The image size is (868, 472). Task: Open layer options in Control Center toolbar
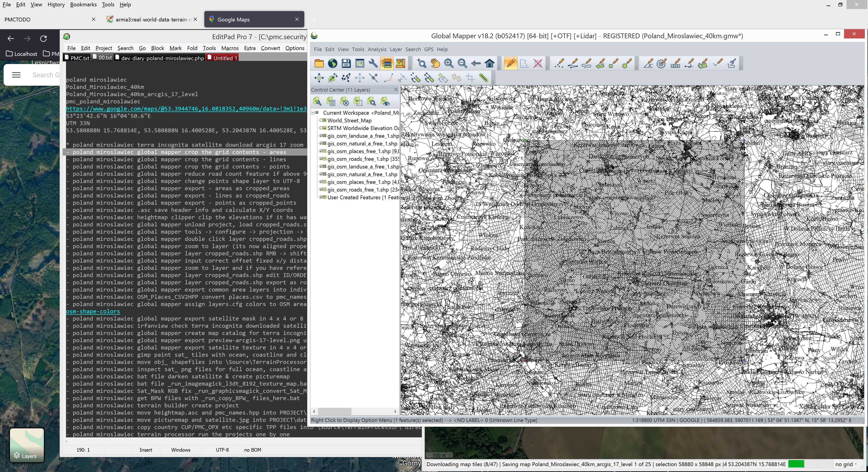coord(317,101)
